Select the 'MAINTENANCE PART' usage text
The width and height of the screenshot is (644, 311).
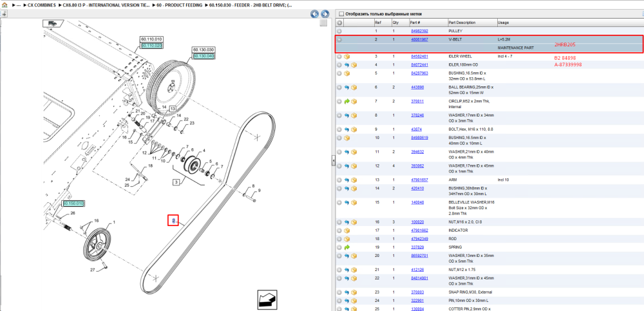click(515, 48)
